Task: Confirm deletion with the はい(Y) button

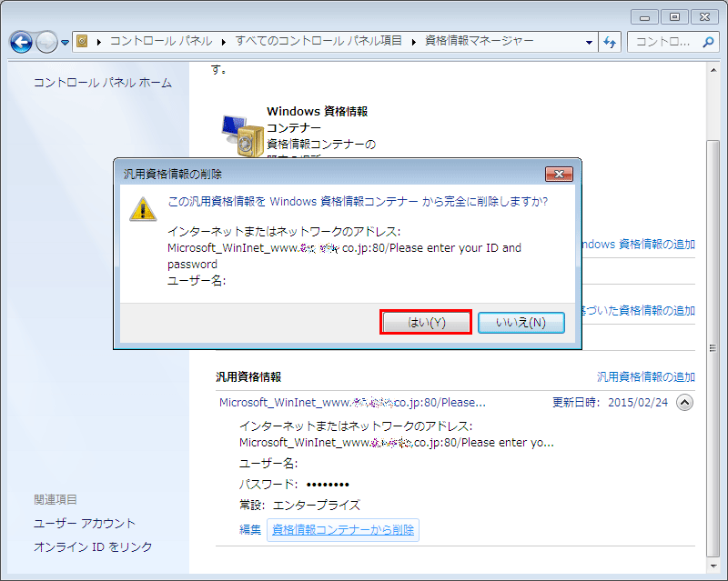Action: [425, 322]
